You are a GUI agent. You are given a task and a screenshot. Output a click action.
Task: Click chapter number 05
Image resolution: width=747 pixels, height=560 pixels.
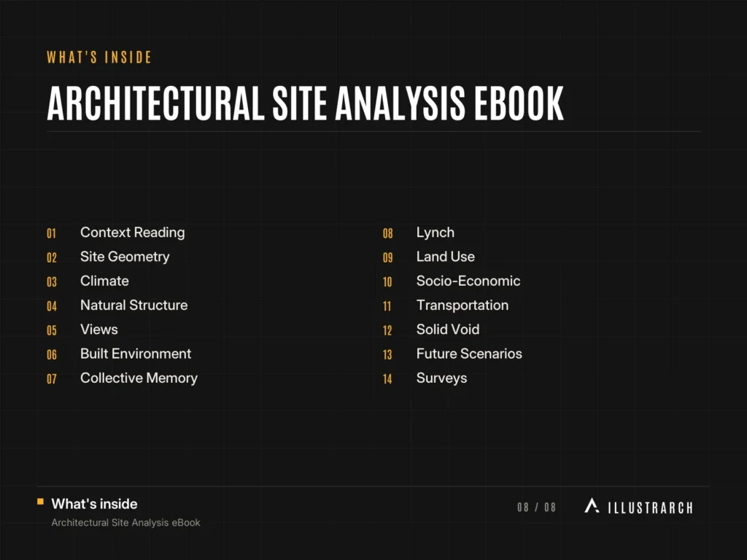[52, 330]
